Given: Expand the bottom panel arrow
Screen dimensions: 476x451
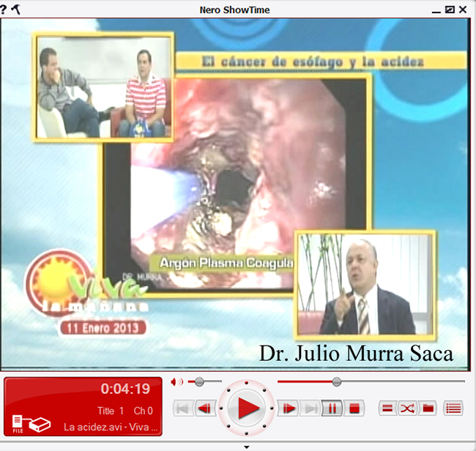Looking at the screenshot, I should click(x=246, y=446).
